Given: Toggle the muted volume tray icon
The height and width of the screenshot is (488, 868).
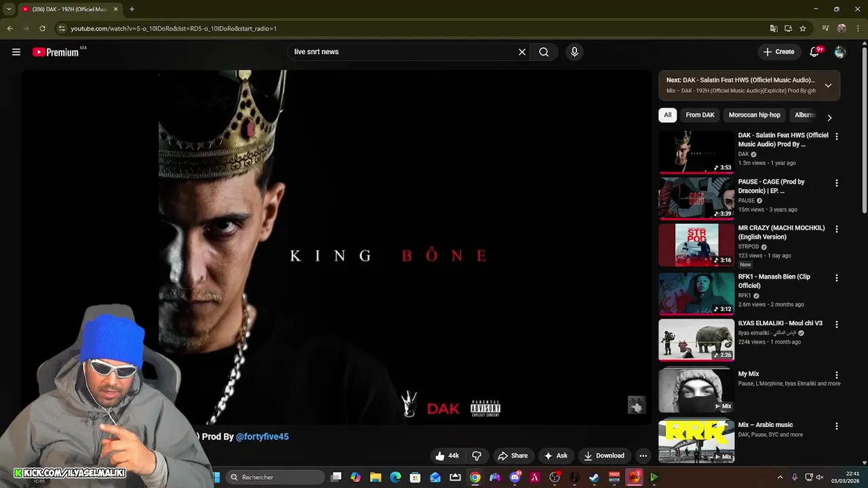Looking at the screenshot, I should click(820, 477).
